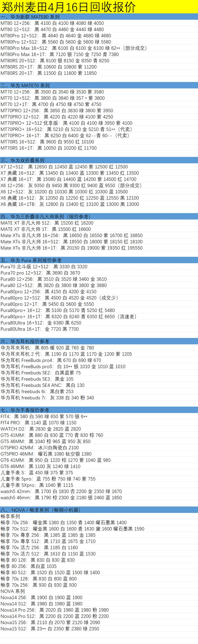Select the GT6 46MM row

point(99,466)
